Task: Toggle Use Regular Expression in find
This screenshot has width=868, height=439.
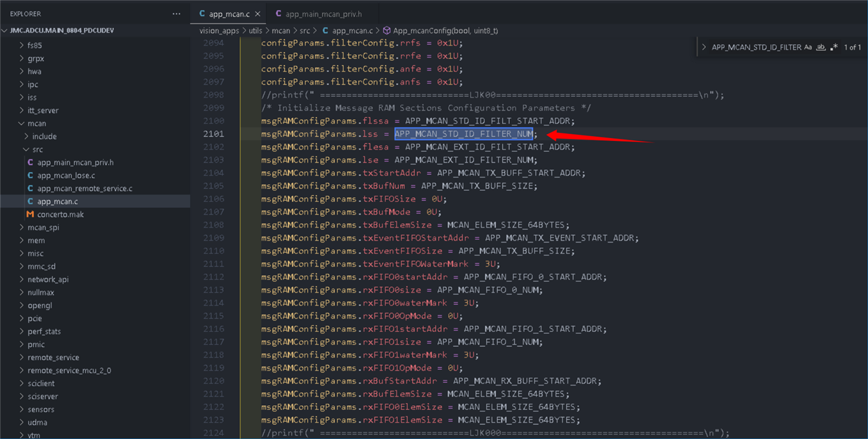Action: coord(834,47)
